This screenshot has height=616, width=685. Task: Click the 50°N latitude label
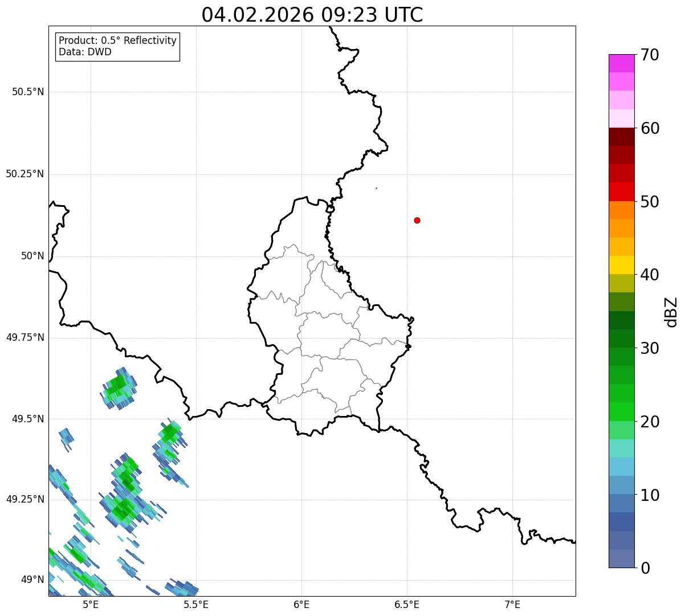click(32, 256)
